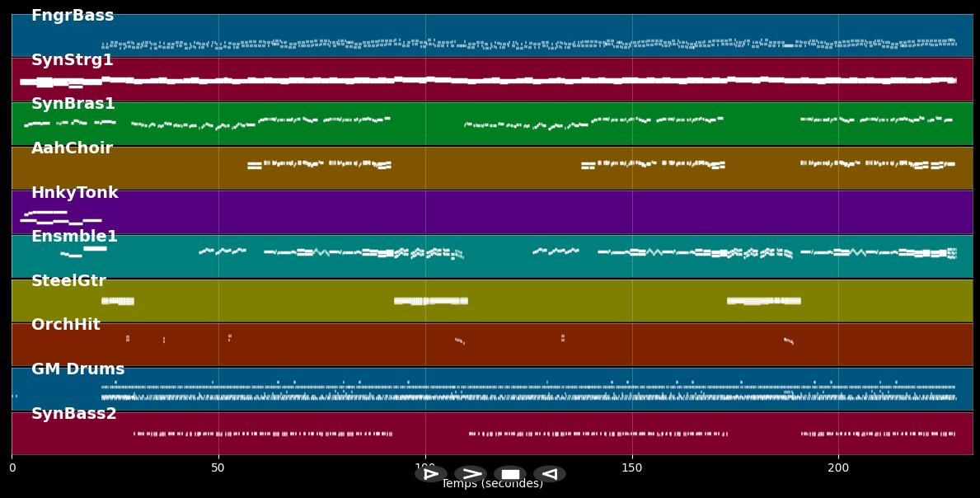Click the AahChoir track name

point(72,148)
